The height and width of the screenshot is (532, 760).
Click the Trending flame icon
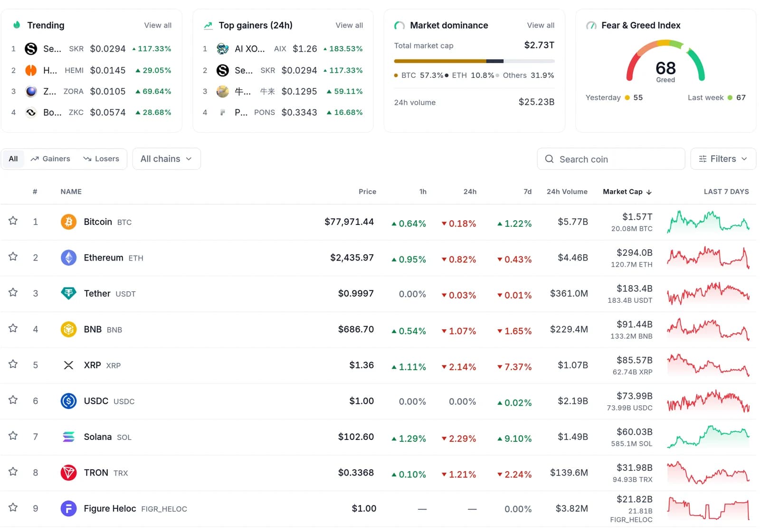tap(17, 25)
